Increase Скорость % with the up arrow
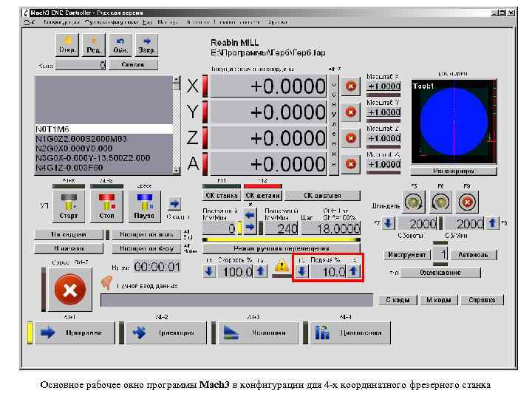Image resolution: width=532 pixels, height=399 pixels. (x=261, y=271)
